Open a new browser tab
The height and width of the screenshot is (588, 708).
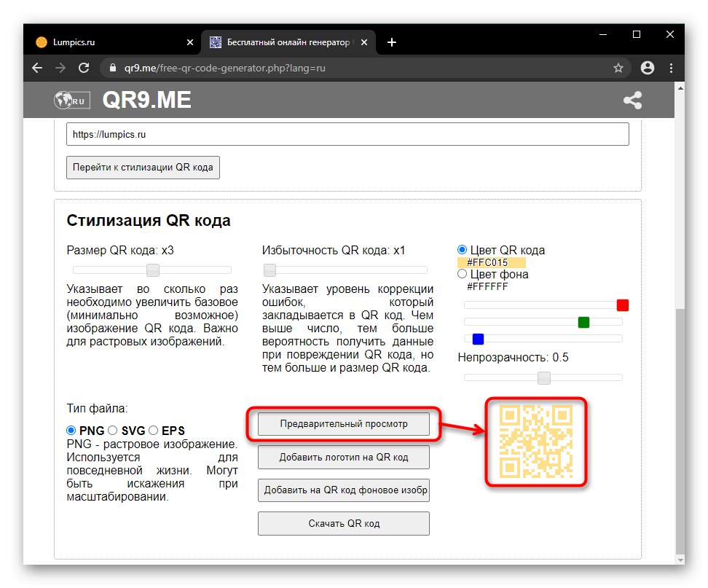click(x=392, y=42)
